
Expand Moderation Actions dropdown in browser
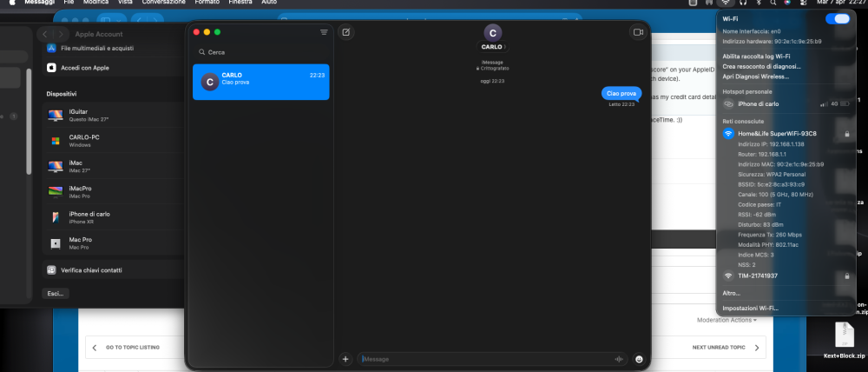click(x=727, y=320)
